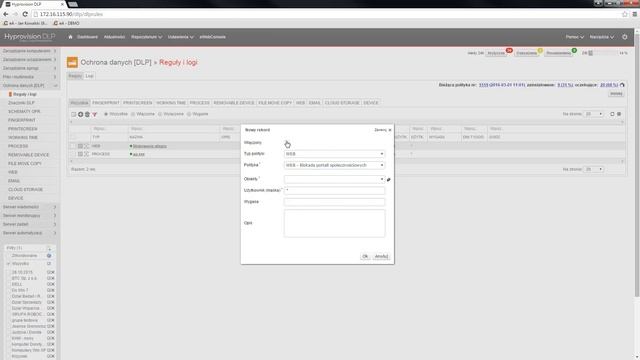The width and height of the screenshot is (640, 360).
Task: Open the REMOVABLE DEVICE rule tab
Action: point(234,103)
